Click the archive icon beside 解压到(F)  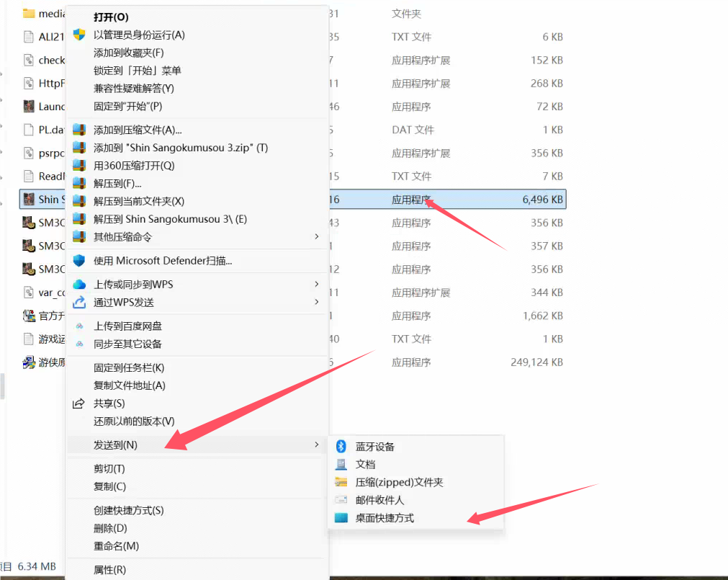(79, 184)
